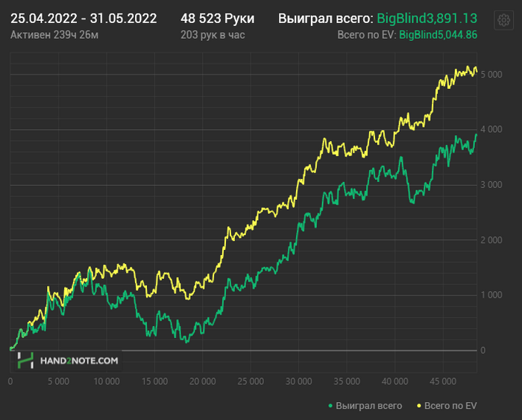
Task: Click the X-axis label 45 000
Action: (x=443, y=381)
